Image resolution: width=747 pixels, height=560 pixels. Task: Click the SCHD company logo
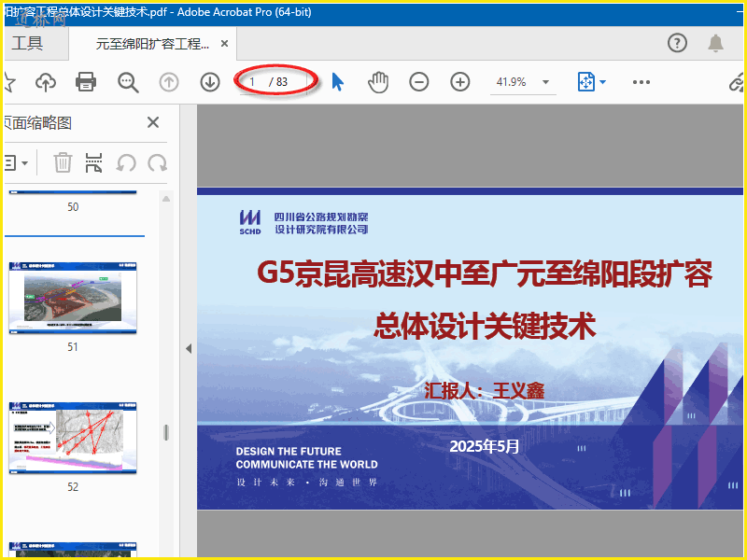point(250,222)
